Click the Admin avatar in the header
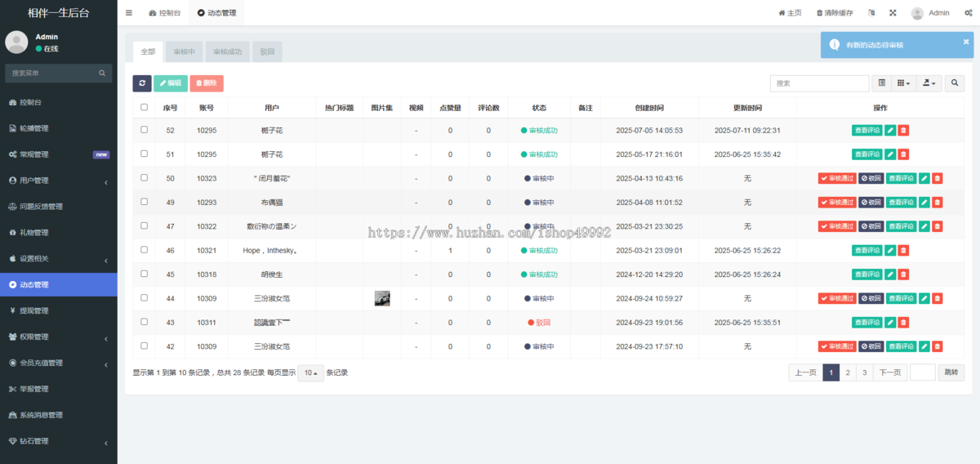 click(917, 13)
